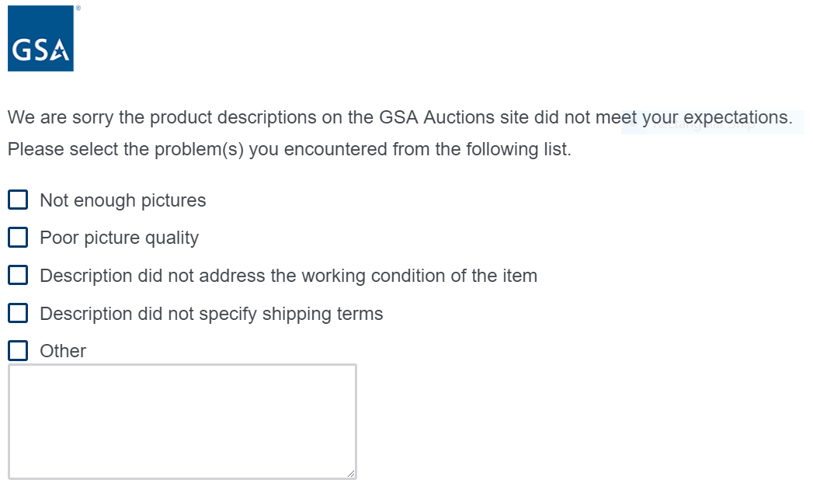813x504 pixels.
Task: Click the 'Description did not specify shipping terms' label
Action: click(x=211, y=314)
